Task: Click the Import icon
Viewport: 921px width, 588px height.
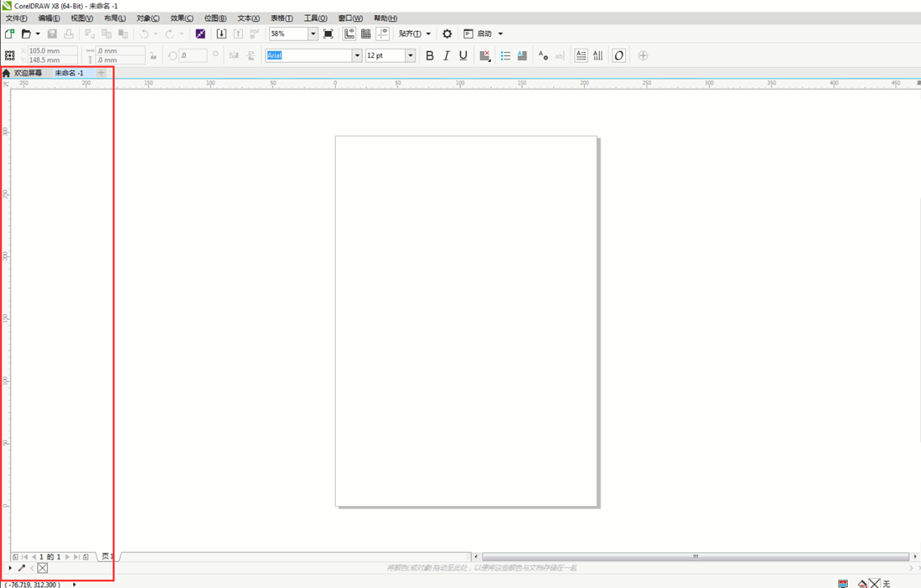Action: [x=221, y=34]
